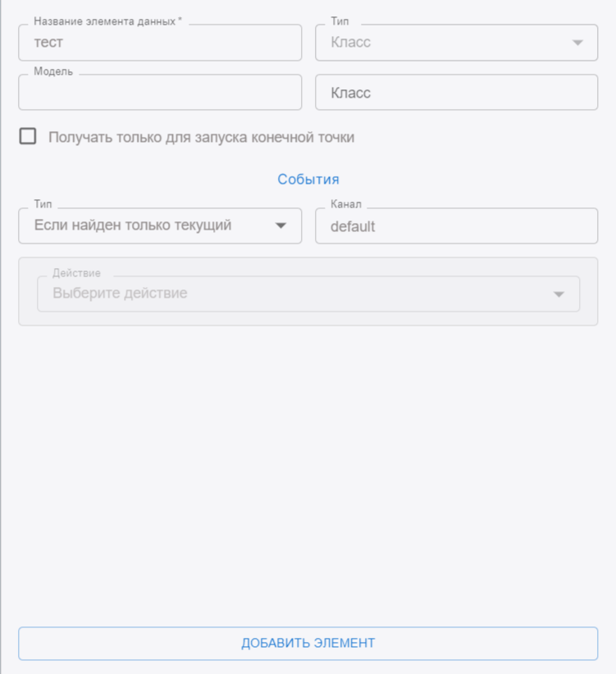Click the "Модель" field label

[53, 71]
